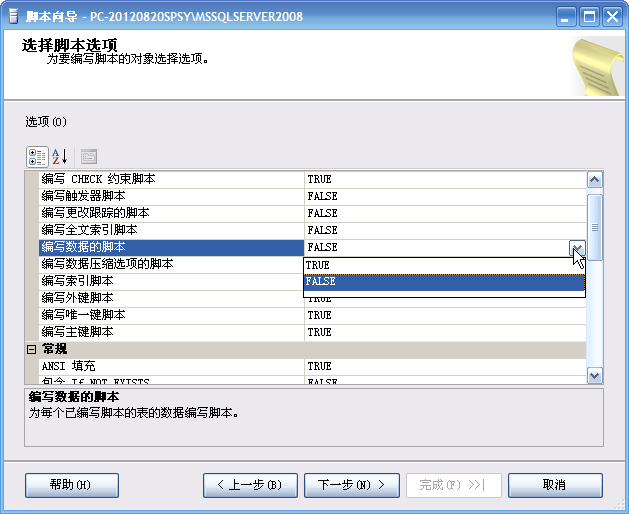Select the 编写索引脚本 row
This screenshot has height=514, width=629.
coord(172,281)
